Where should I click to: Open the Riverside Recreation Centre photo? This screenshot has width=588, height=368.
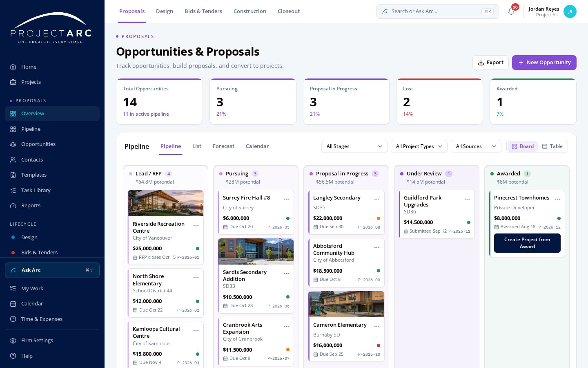click(x=166, y=203)
